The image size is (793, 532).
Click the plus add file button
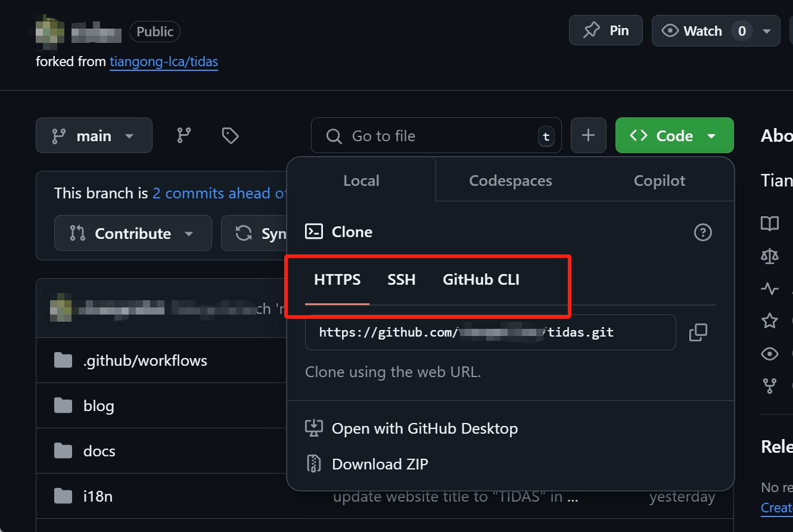point(588,136)
